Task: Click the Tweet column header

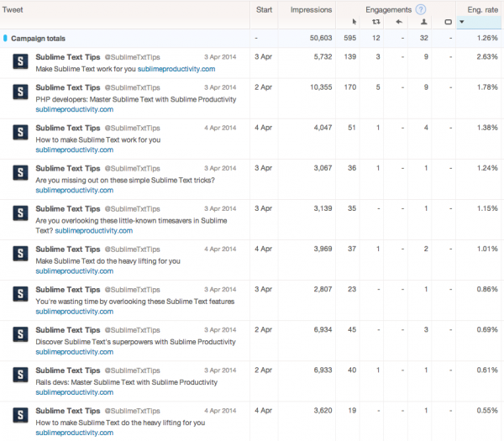Action: 13,9
